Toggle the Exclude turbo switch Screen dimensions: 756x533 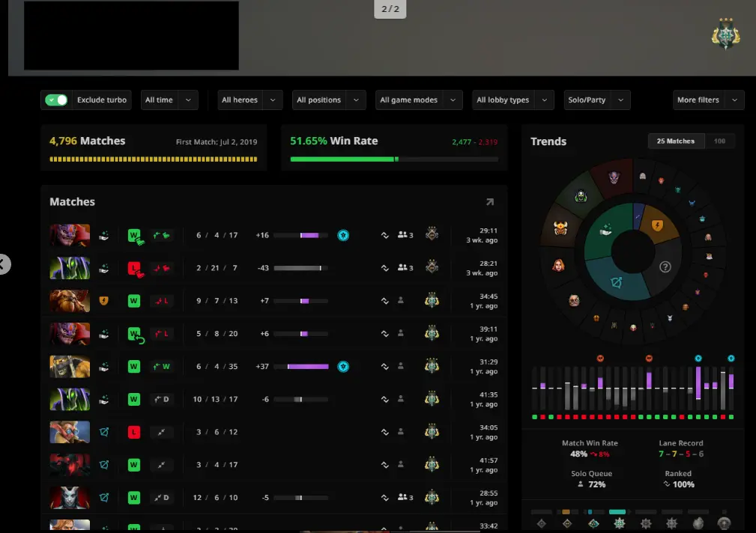[56, 100]
